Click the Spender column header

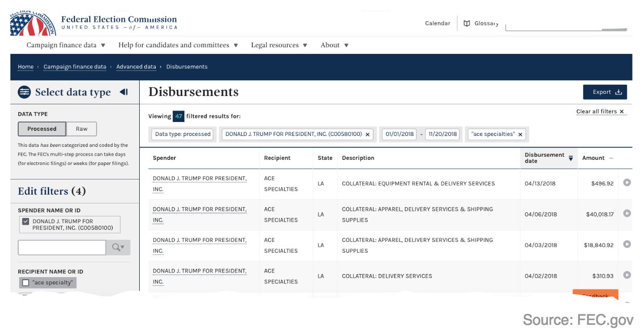click(164, 158)
